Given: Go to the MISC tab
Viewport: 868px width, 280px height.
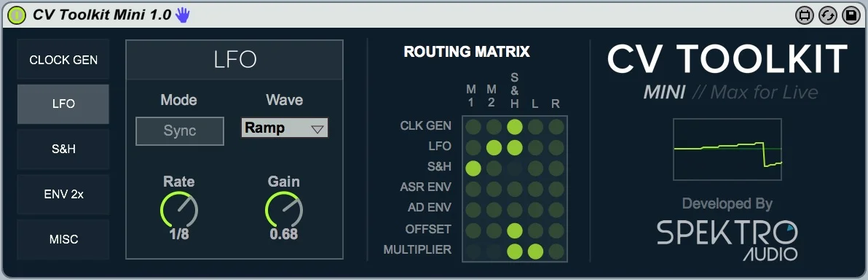Looking at the screenshot, I should pos(63,239).
